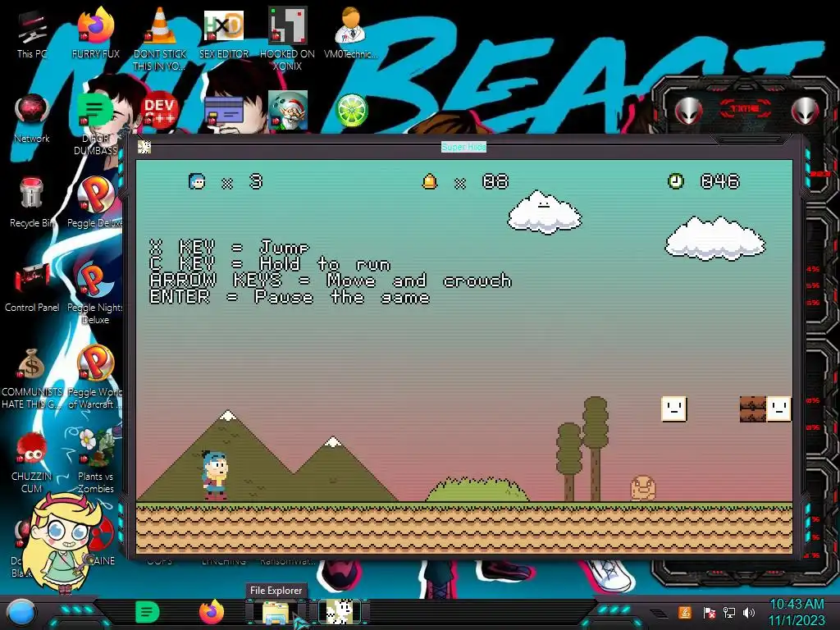The width and height of the screenshot is (840, 630).
Task: Click the network tray icon
Action: 729,612
